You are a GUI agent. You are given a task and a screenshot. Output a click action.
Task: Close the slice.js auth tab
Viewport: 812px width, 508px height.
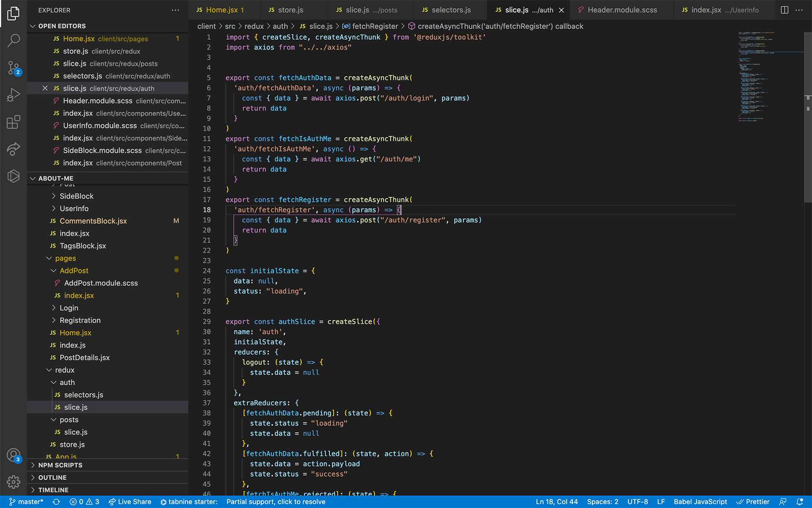[x=561, y=10]
